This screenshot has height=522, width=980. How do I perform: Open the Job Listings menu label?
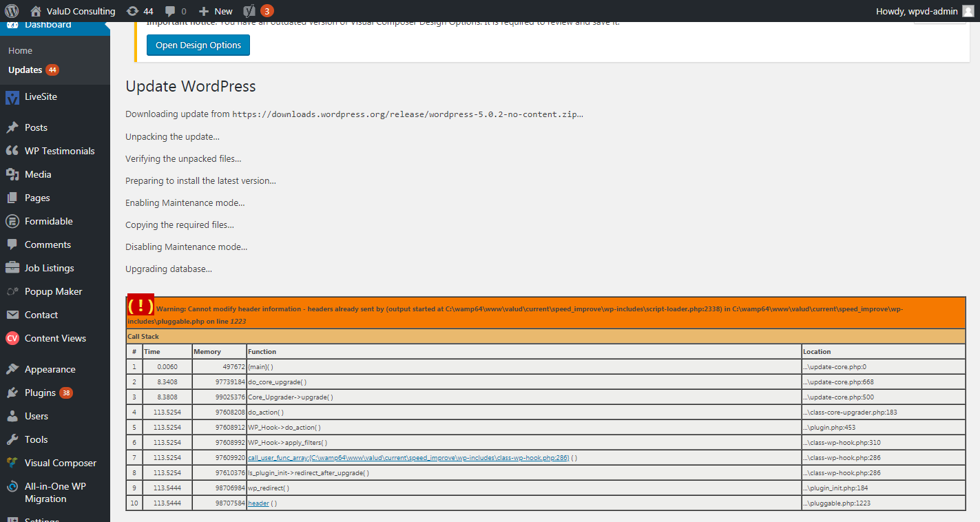coord(50,268)
